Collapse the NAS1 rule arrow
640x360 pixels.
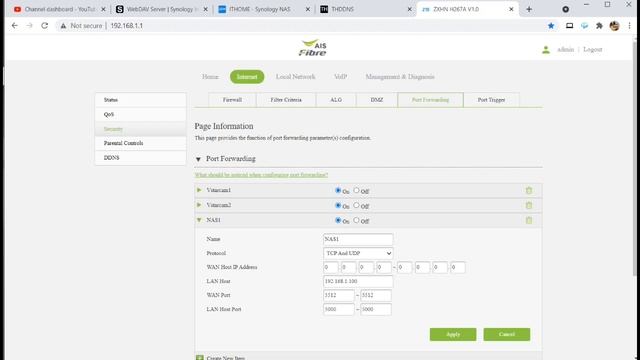199,220
